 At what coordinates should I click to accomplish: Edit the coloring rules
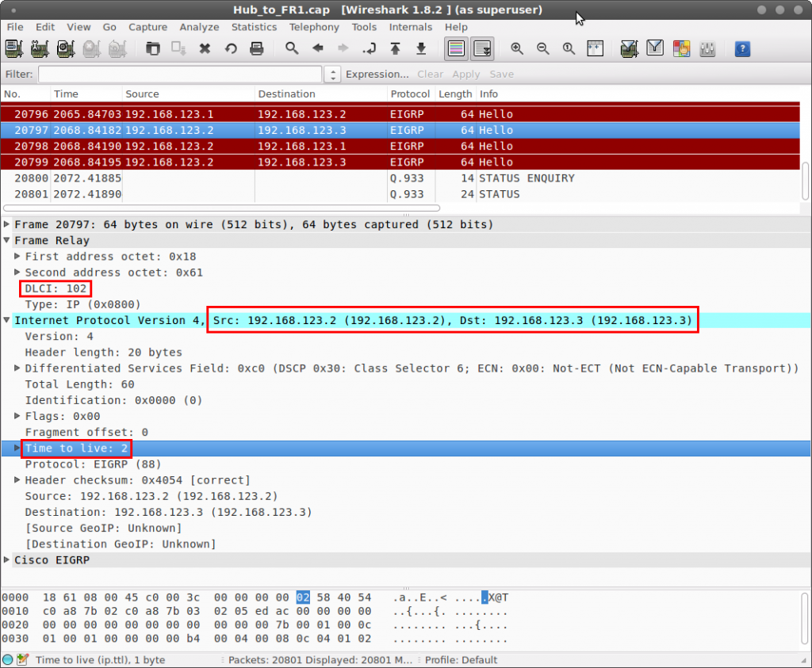[681, 49]
